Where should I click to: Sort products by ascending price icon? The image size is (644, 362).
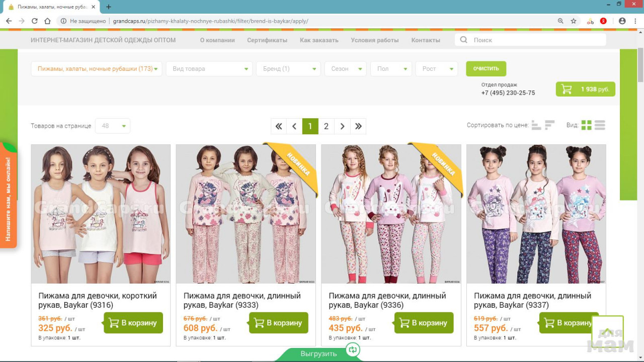tap(536, 125)
